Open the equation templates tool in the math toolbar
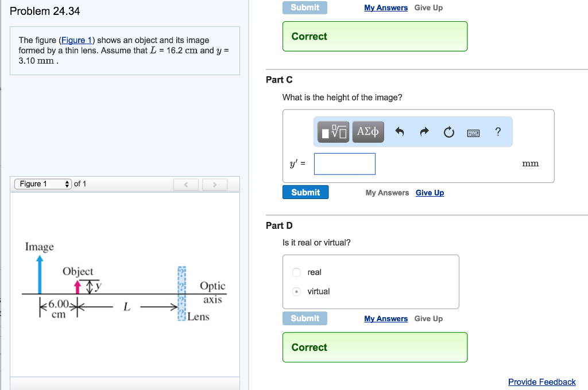 coord(332,131)
